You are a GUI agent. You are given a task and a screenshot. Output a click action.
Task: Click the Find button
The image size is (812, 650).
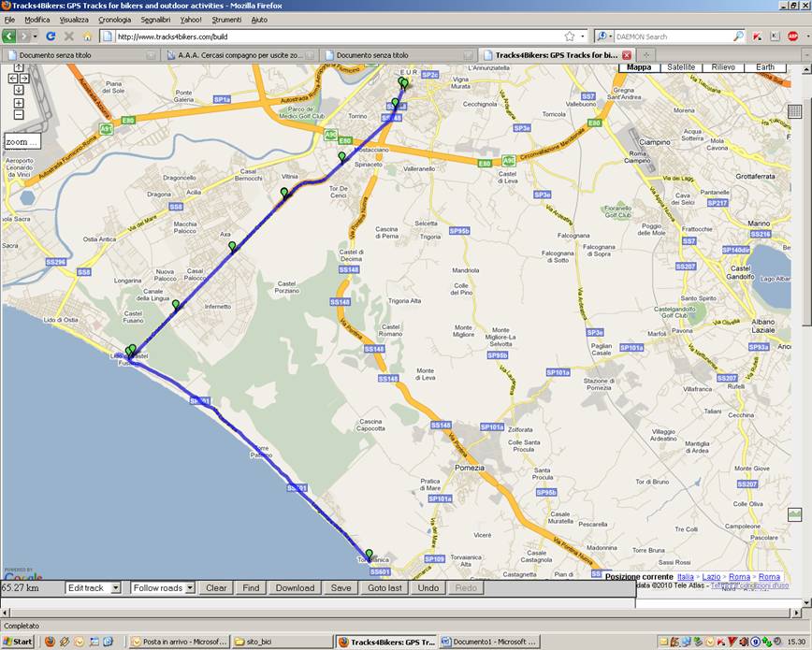point(251,588)
